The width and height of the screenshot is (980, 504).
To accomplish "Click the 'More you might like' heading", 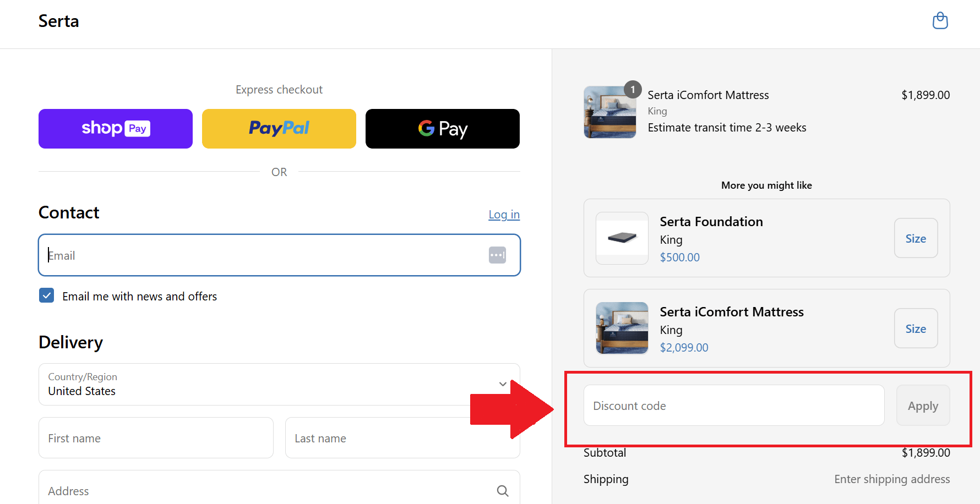I will coord(766,185).
